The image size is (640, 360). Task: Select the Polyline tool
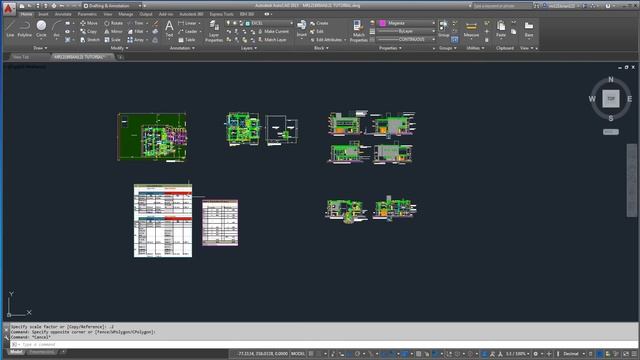pos(24,29)
